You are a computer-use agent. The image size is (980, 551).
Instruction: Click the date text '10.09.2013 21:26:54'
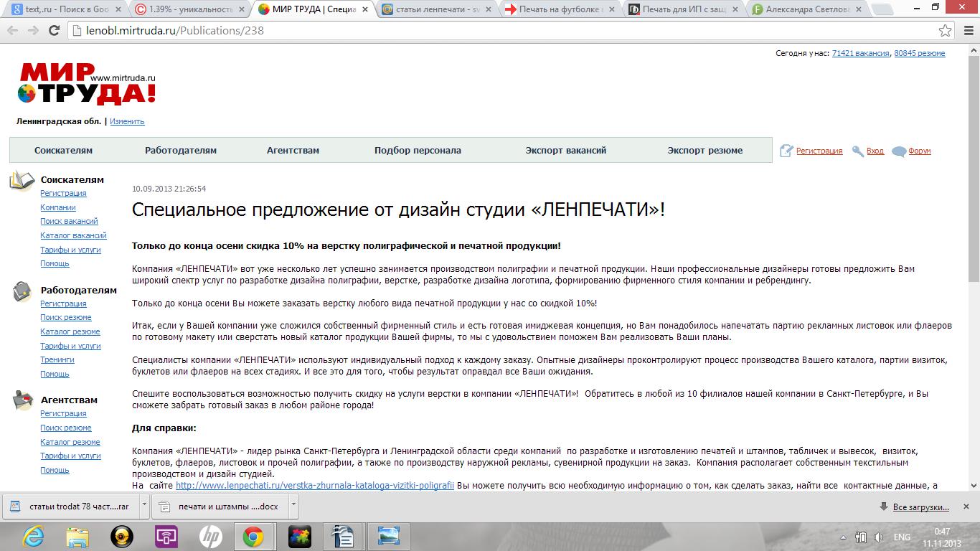pos(169,189)
